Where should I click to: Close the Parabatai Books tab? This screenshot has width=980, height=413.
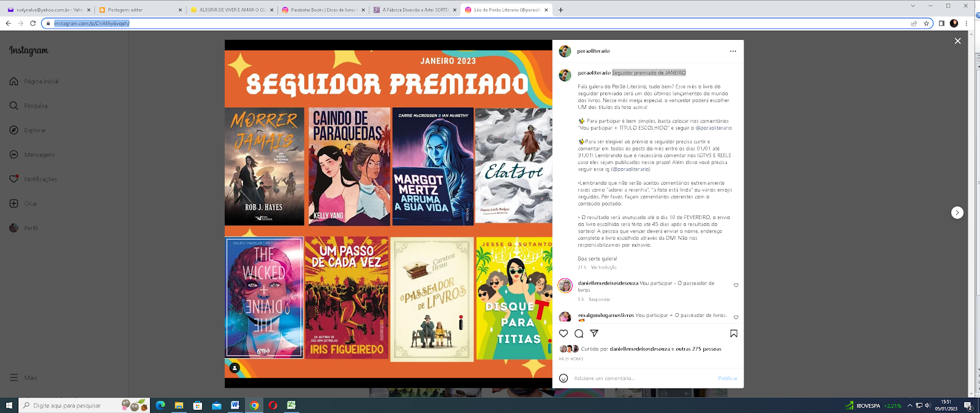pos(363,10)
